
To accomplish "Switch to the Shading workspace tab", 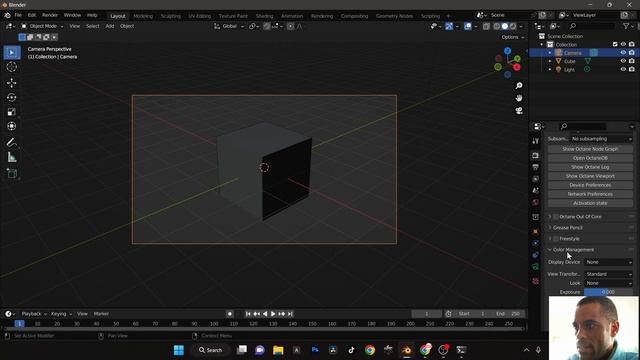I will coord(264,16).
